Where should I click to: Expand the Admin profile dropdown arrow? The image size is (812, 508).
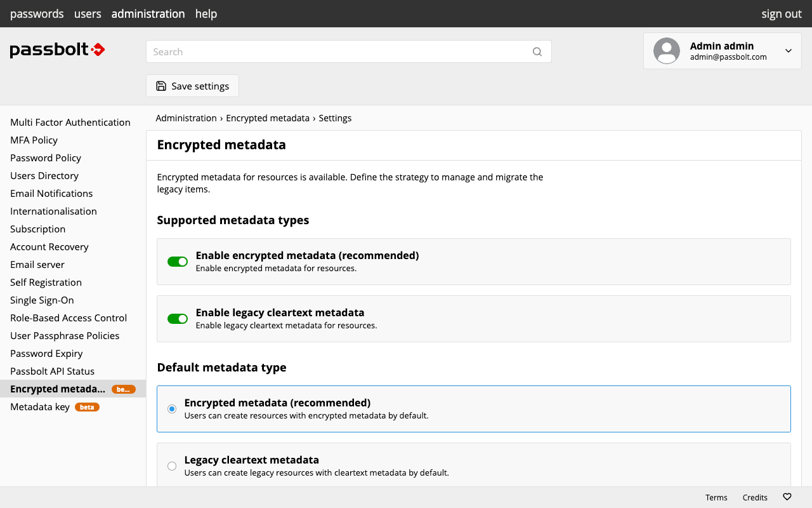789,51
